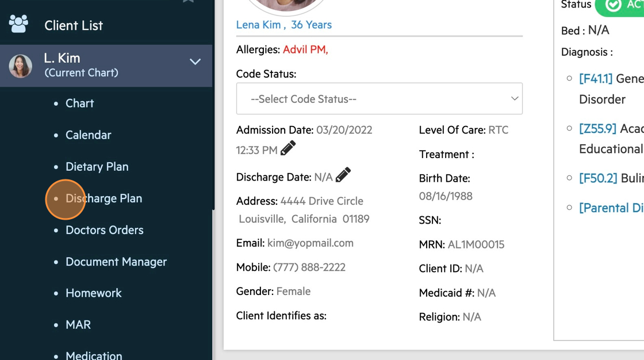The image size is (644, 360).
Task: Navigate to Homework section
Action: point(93,293)
